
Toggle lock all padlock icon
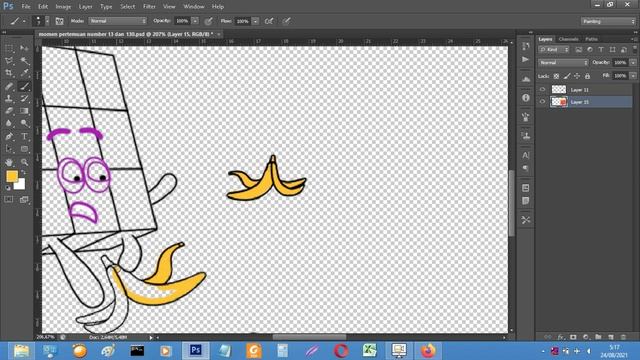[x=587, y=76]
